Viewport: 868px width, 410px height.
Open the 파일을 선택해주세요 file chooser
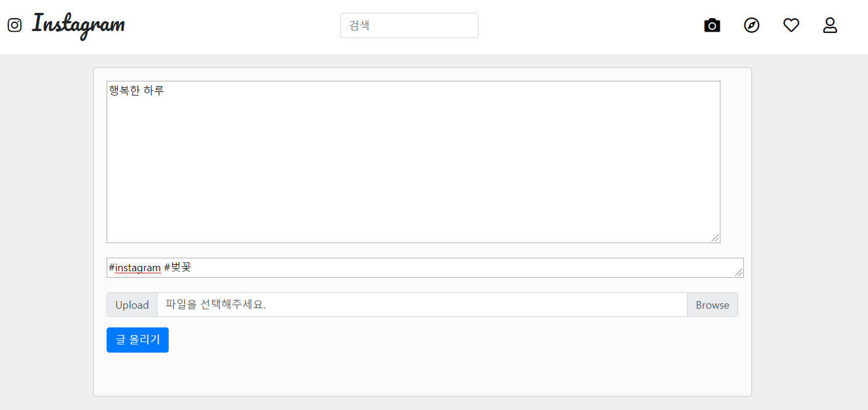422,305
